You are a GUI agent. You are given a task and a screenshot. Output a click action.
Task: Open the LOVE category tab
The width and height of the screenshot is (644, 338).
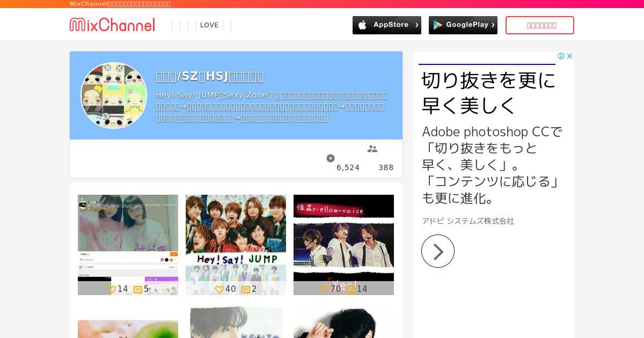(x=209, y=25)
